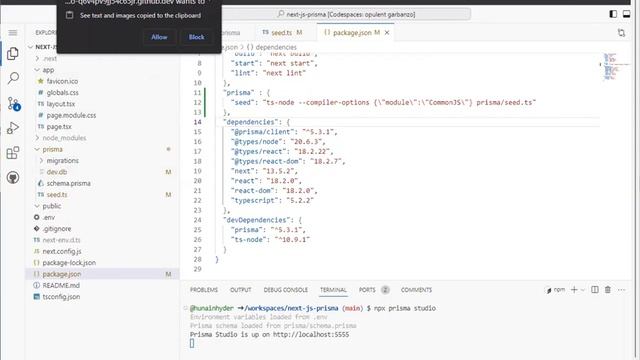
Task: Allow clipboard access in permission popup
Action: click(x=159, y=37)
